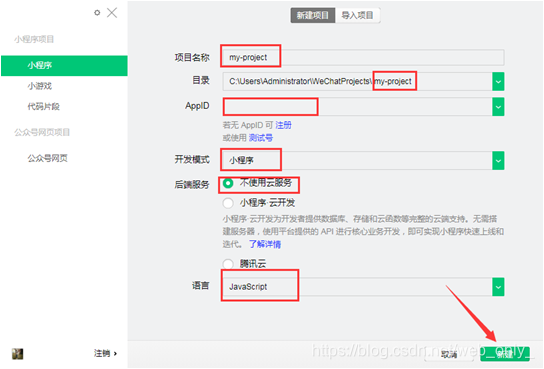The width and height of the screenshot is (544, 369).
Task: Click the 目录 path field
Action: 357,81
